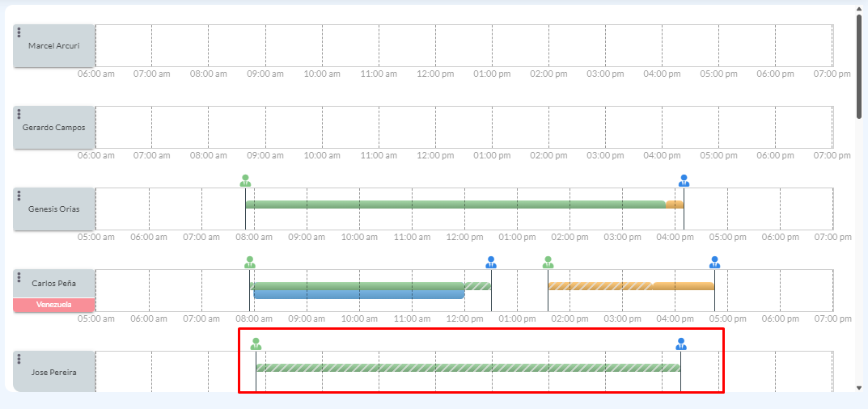Click the scrollbar down arrow
868x409 pixels.
coord(860,388)
